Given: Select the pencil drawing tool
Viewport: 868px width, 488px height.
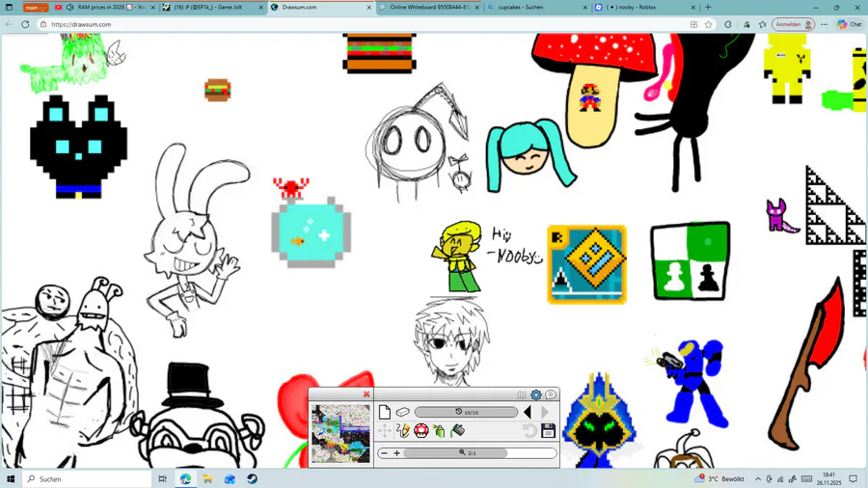Looking at the screenshot, I should [x=403, y=430].
